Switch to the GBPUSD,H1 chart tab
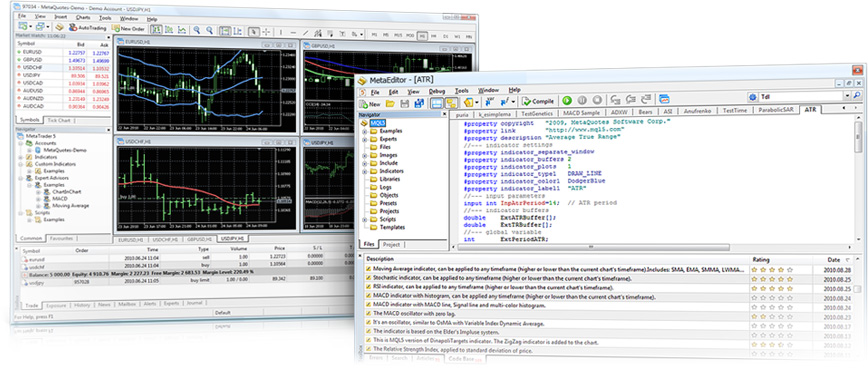 coord(200,240)
